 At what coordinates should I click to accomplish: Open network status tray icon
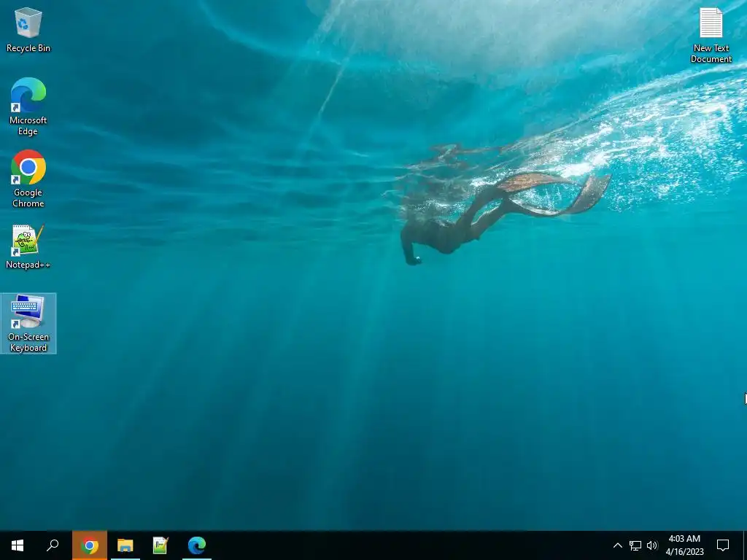coord(635,545)
